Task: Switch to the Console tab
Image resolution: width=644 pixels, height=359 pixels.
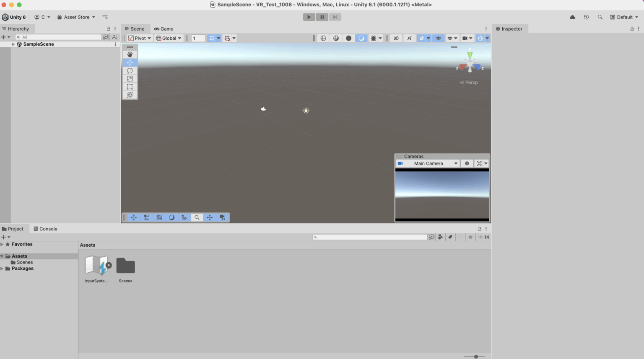Action: [45, 229]
